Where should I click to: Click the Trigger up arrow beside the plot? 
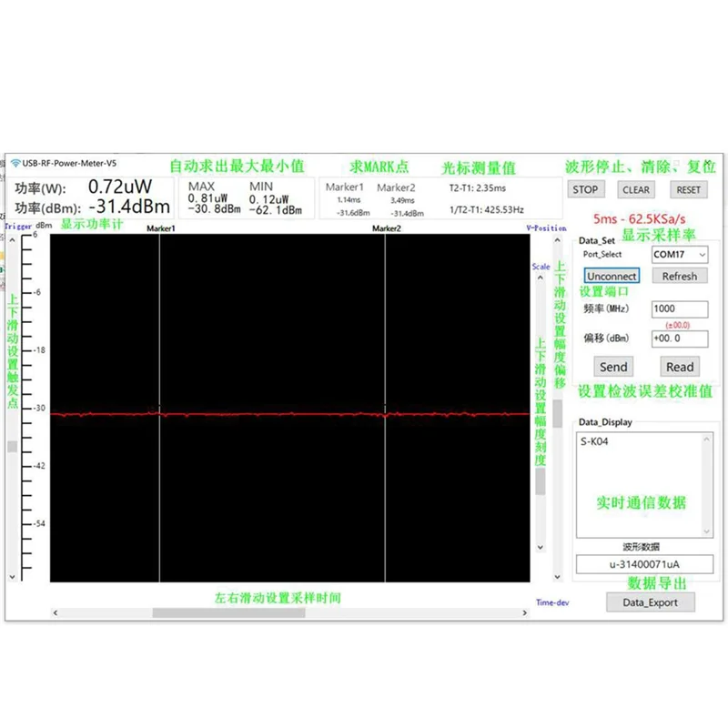[13, 239]
